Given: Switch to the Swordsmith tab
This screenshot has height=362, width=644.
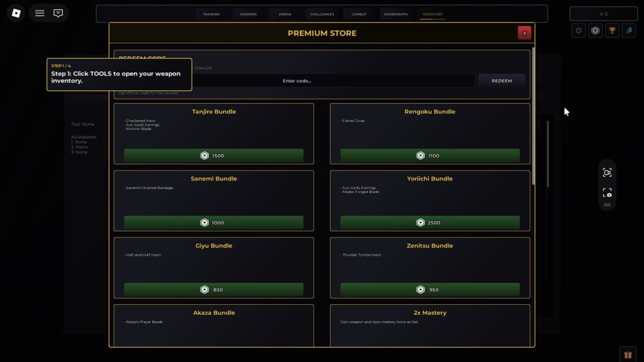Looking at the screenshot, I should pos(396,14).
